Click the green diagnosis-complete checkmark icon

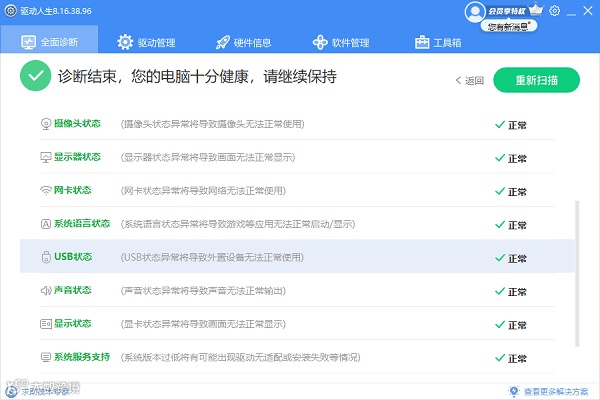pyautogui.click(x=35, y=76)
